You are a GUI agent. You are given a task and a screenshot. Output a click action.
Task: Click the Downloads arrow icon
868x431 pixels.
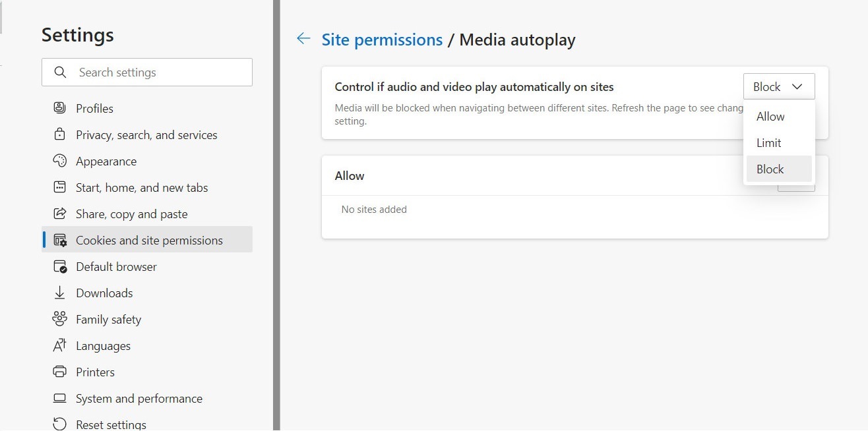click(60, 293)
